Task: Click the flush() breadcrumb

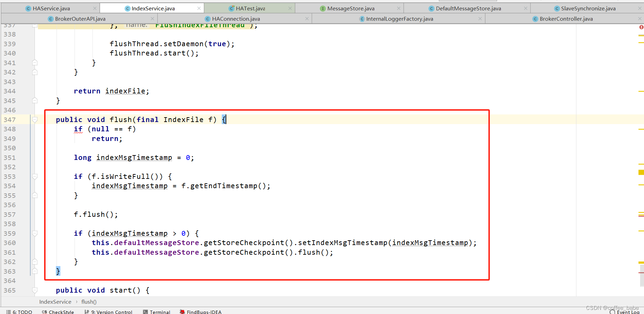Action: click(89, 302)
